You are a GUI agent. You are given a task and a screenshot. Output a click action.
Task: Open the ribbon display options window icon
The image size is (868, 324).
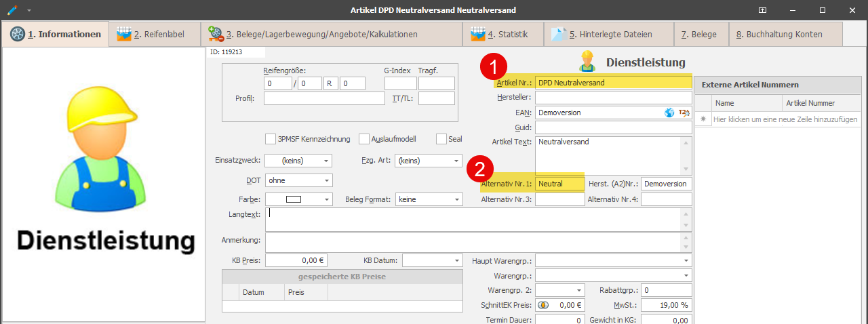click(762, 10)
